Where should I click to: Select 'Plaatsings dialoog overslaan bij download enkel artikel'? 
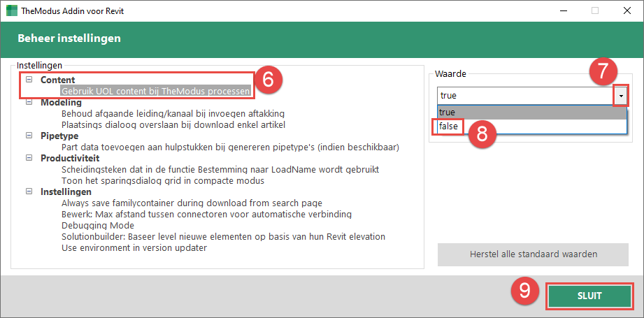click(x=173, y=124)
